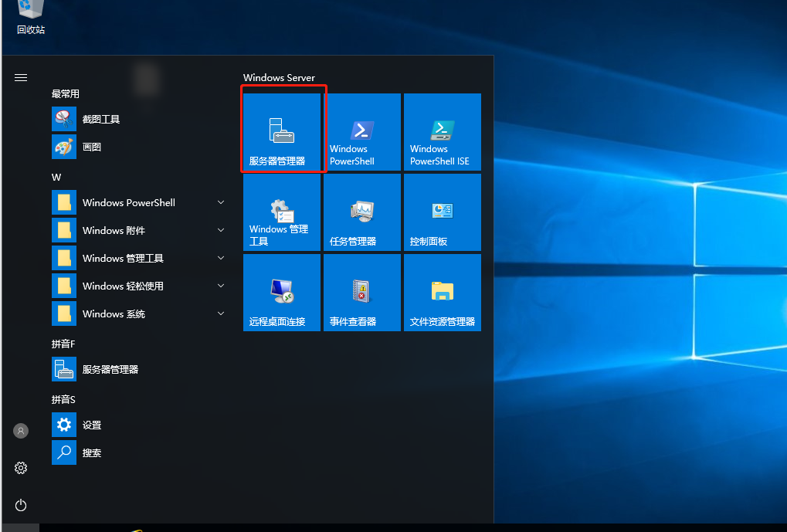This screenshot has width=787, height=532.
Task: Launch the Windows PowerShell tile
Action: pos(362,132)
